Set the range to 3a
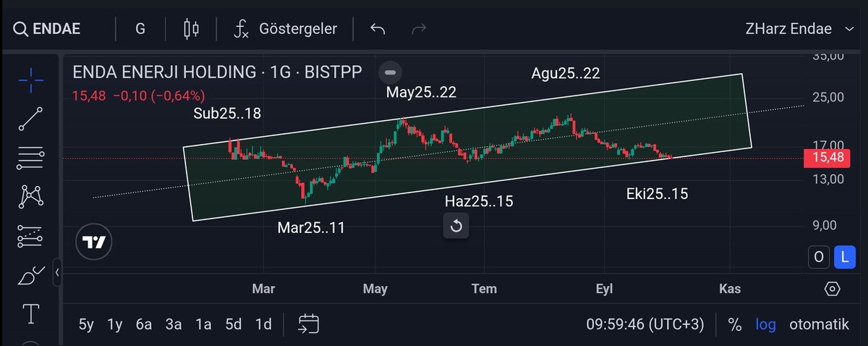This screenshot has width=868, height=346. (x=174, y=324)
